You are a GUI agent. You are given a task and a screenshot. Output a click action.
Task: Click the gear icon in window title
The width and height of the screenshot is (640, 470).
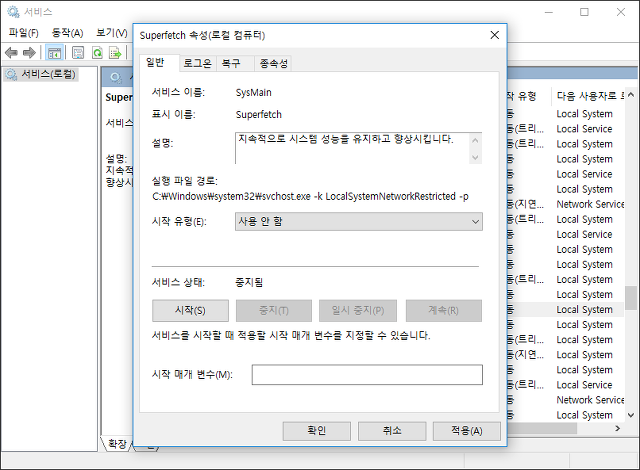tap(13, 11)
